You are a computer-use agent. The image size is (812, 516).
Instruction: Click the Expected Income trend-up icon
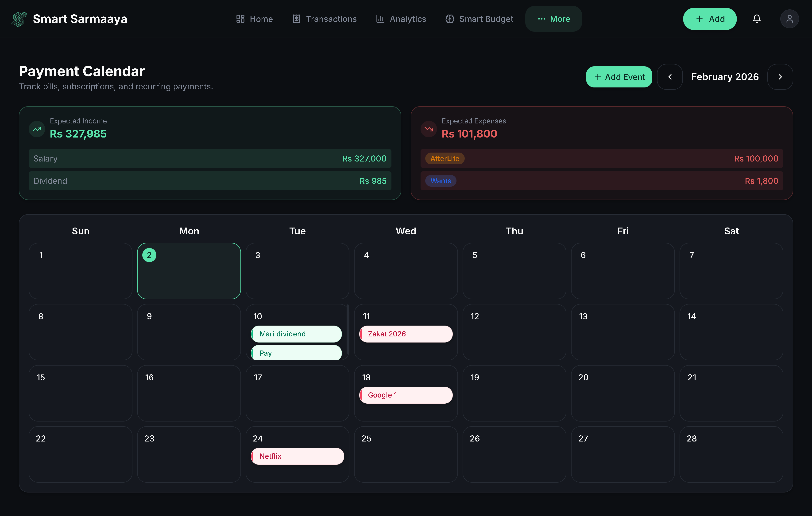click(37, 129)
